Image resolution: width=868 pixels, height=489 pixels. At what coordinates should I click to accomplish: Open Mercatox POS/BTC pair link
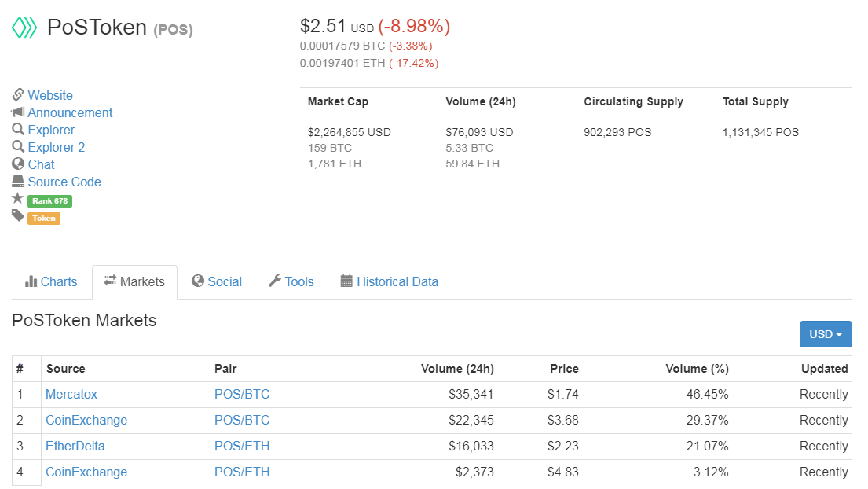[x=242, y=395]
